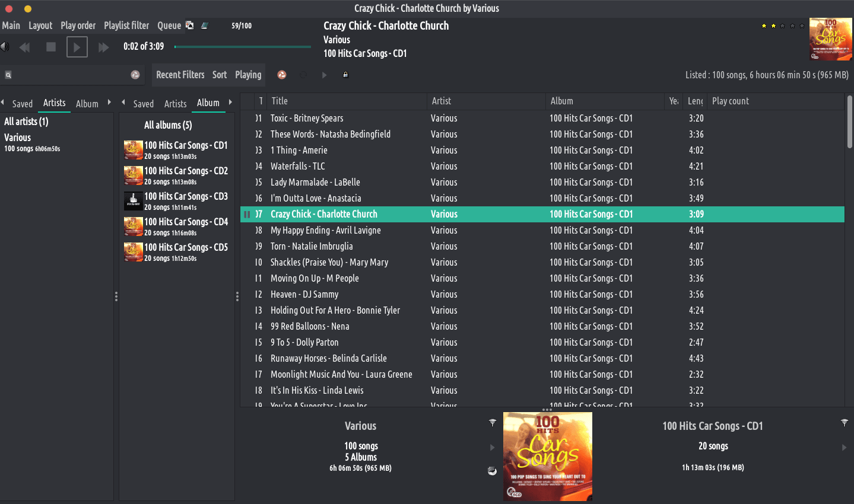Stop playback with the square button

click(x=51, y=47)
